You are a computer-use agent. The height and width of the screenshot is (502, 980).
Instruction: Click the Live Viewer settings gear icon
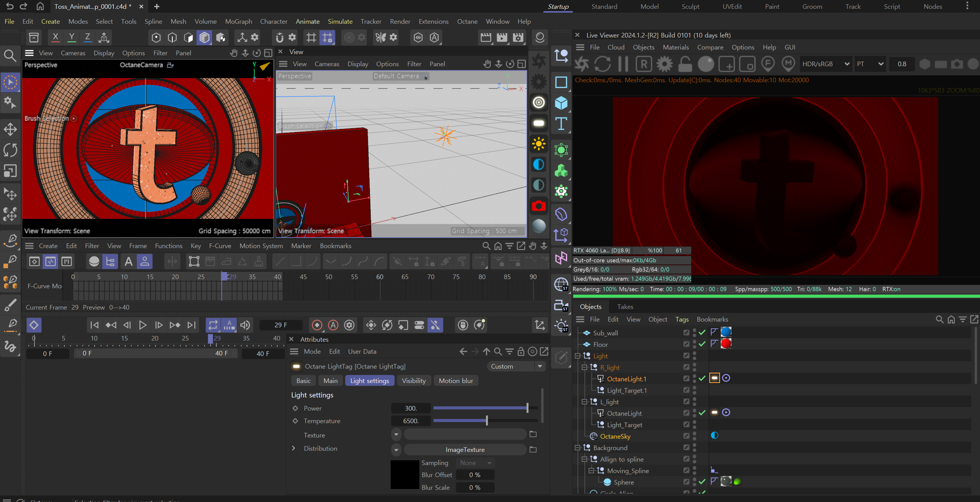click(664, 64)
